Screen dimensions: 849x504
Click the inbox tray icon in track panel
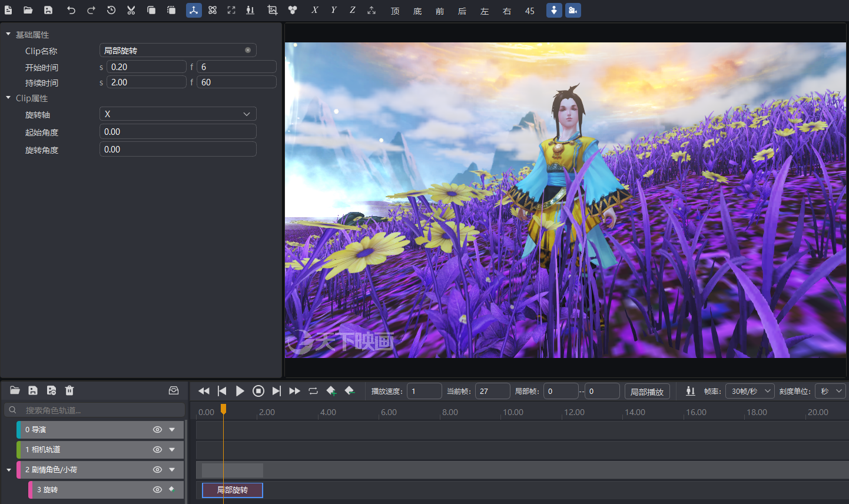(x=174, y=390)
